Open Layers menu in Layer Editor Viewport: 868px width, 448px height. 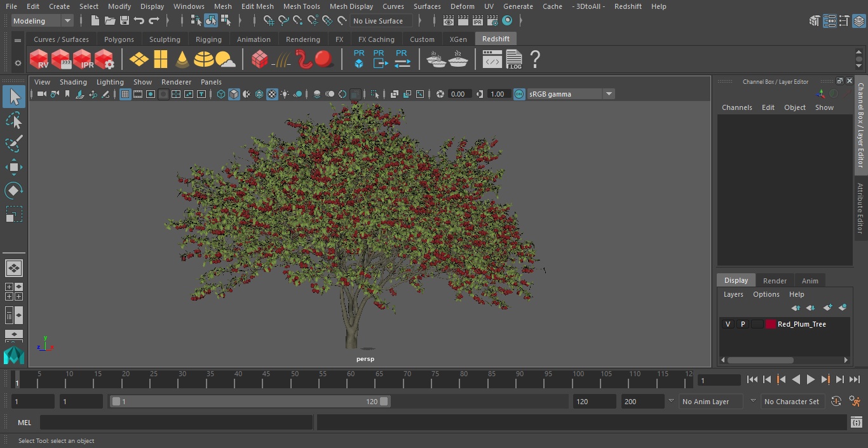click(733, 294)
